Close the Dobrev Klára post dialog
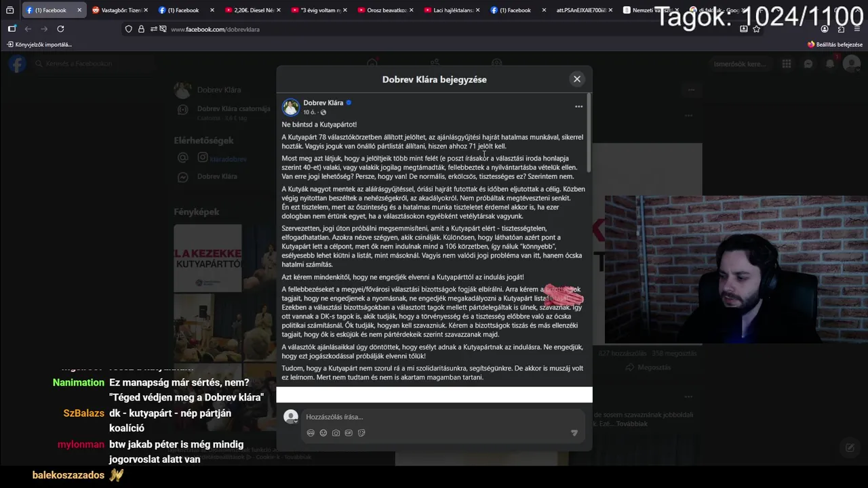The height and width of the screenshot is (488, 868). tap(577, 79)
